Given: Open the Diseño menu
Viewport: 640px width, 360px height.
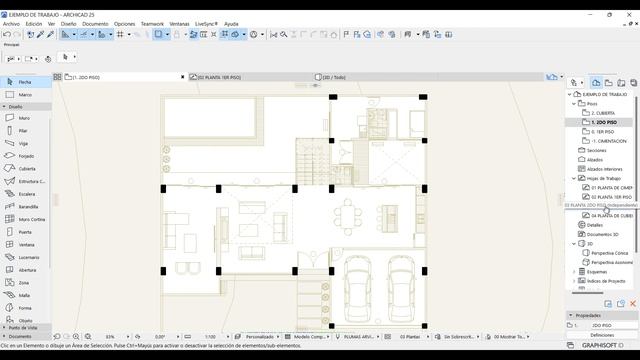Looking at the screenshot, I should coord(69,24).
